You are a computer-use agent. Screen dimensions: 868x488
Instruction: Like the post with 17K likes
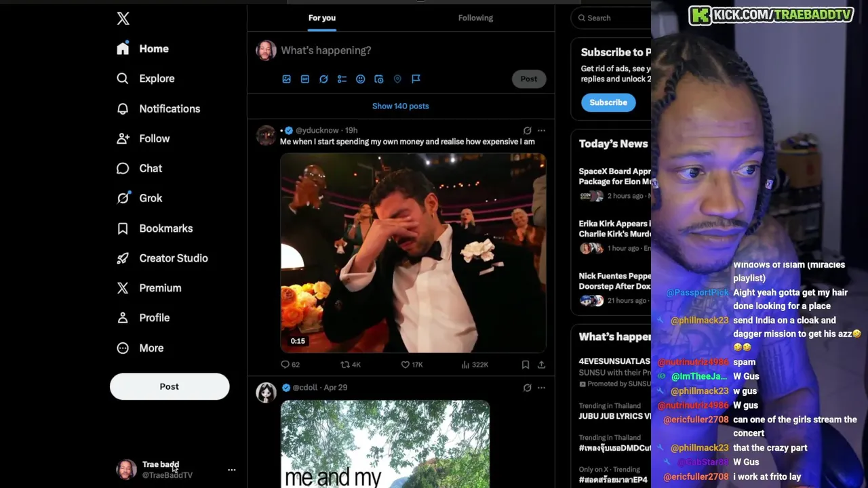[412, 365]
